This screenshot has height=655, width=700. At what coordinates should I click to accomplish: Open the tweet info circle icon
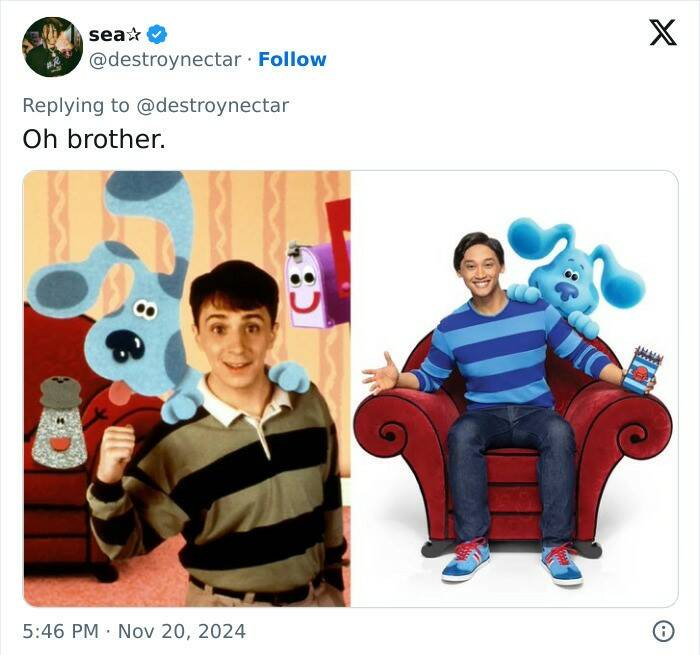pyautogui.click(x=662, y=631)
